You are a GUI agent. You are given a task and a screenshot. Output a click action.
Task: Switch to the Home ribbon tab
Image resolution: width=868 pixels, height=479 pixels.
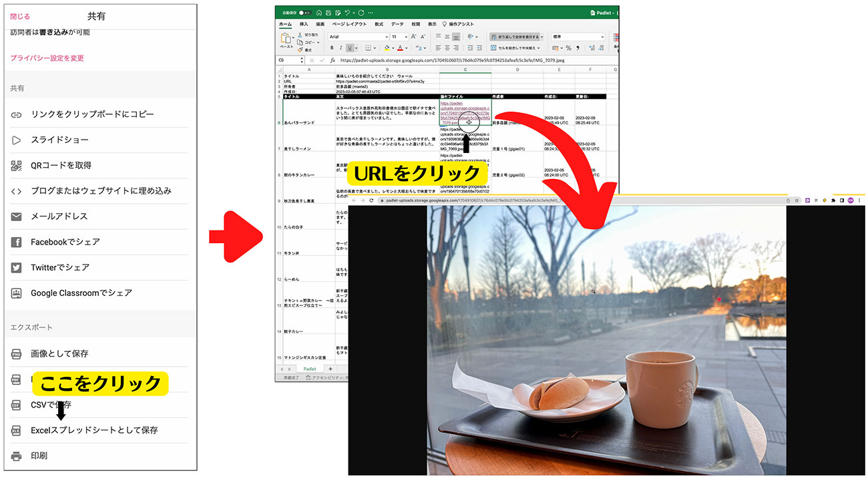[285, 24]
